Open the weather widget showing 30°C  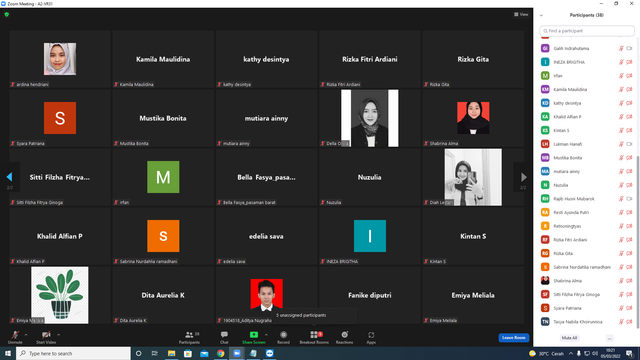547,353
